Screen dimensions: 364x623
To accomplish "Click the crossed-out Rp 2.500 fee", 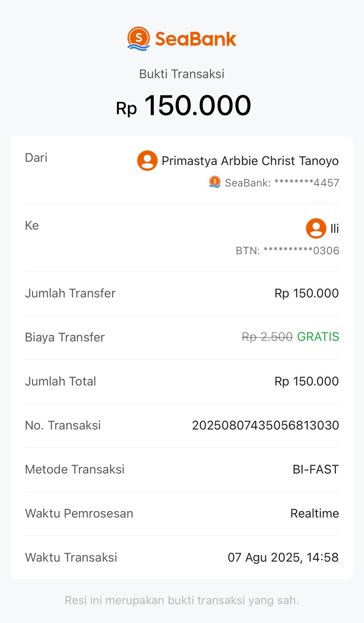I will coord(267,337).
